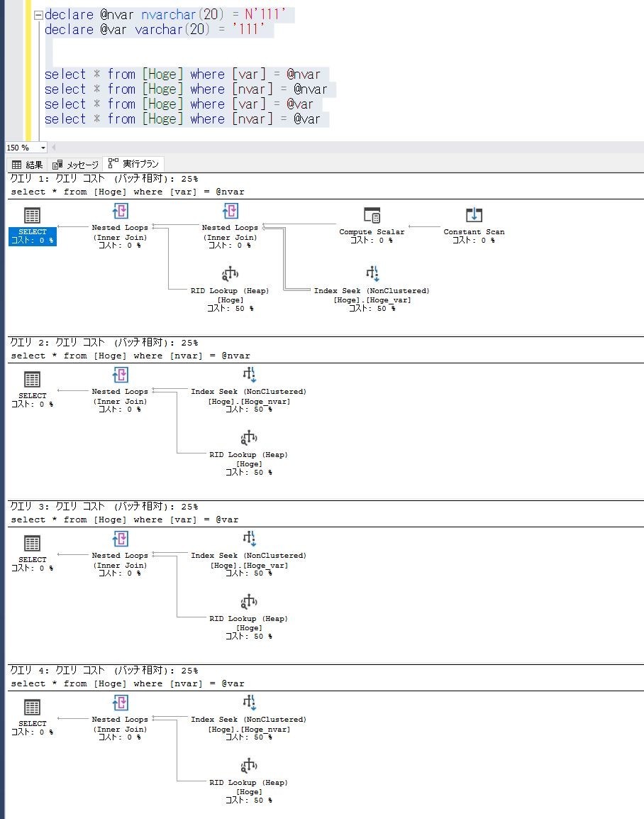This screenshot has width=644, height=819.
Task: Click '[Hoge].[Hoge_nvar]' label in Query 2
Action: tap(249, 401)
